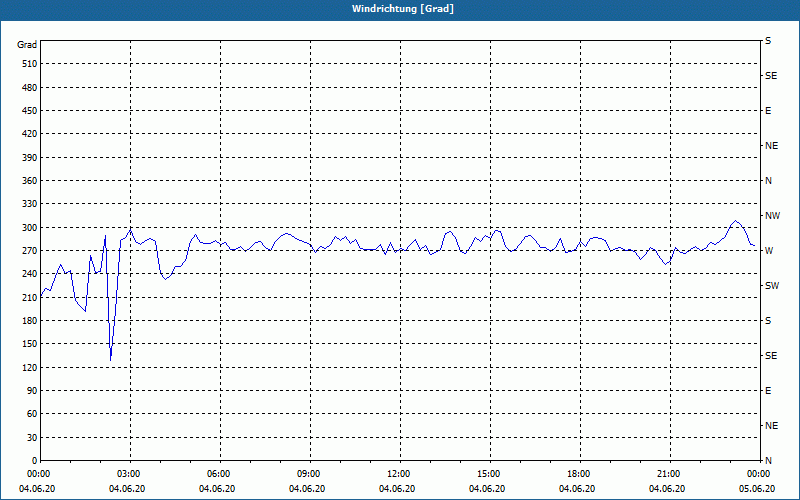Click the N label level with 0
Image resolution: width=800 pixels, height=500 pixels.
(768, 461)
